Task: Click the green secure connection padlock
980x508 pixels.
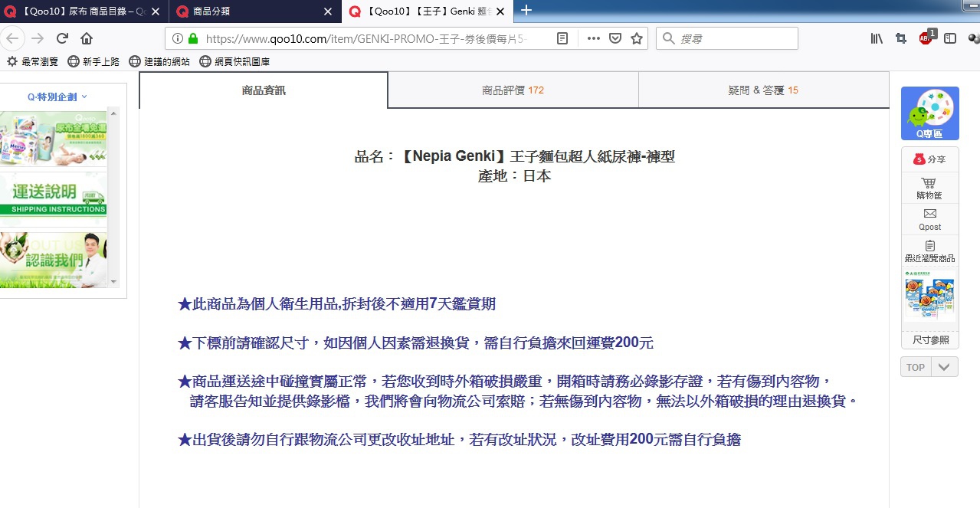Action: point(193,38)
